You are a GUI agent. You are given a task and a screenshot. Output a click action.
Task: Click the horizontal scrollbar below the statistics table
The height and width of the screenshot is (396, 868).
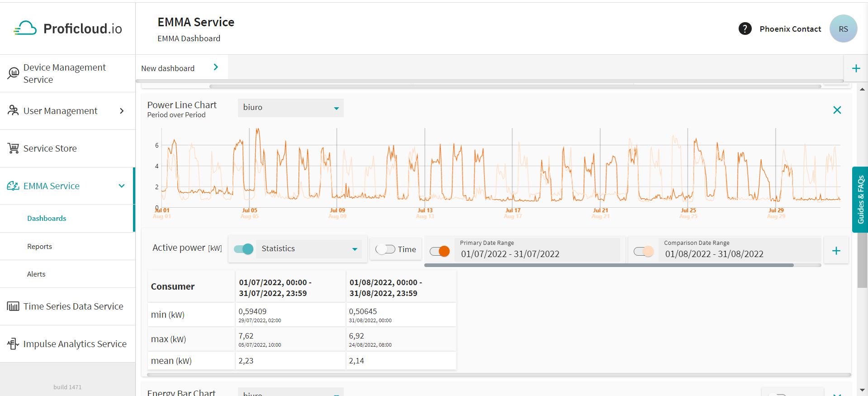click(x=499, y=375)
